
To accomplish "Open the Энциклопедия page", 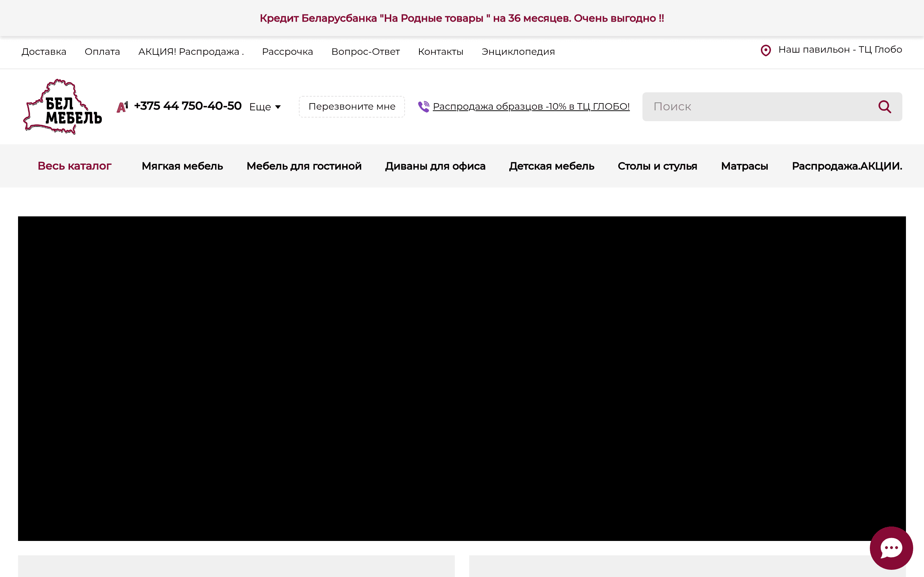I will (518, 52).
